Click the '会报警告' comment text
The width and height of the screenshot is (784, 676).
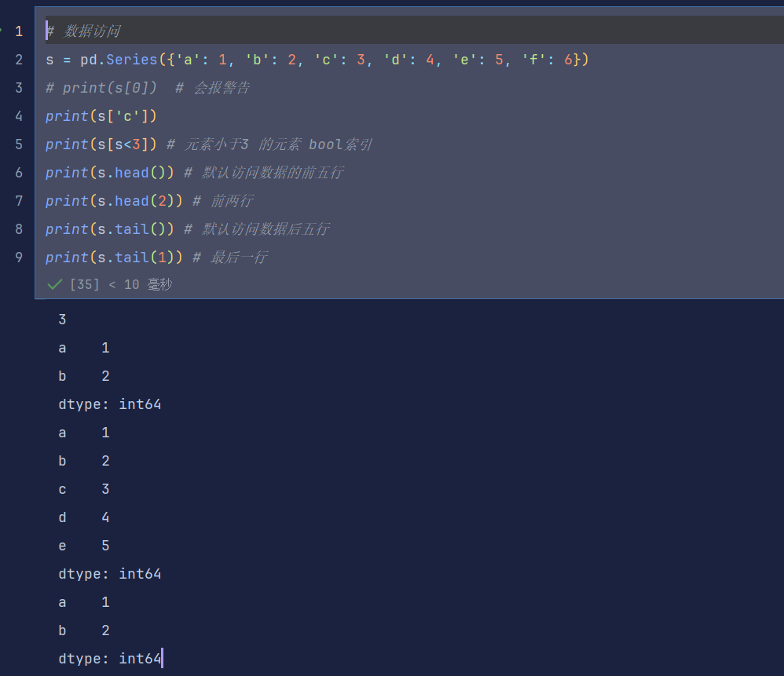pos(222,88)
